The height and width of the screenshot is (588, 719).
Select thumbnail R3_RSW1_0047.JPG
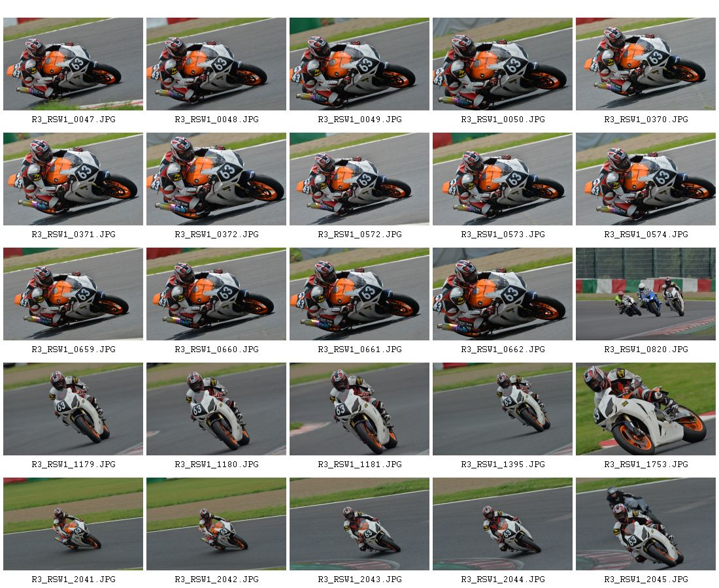coord(73,64)
